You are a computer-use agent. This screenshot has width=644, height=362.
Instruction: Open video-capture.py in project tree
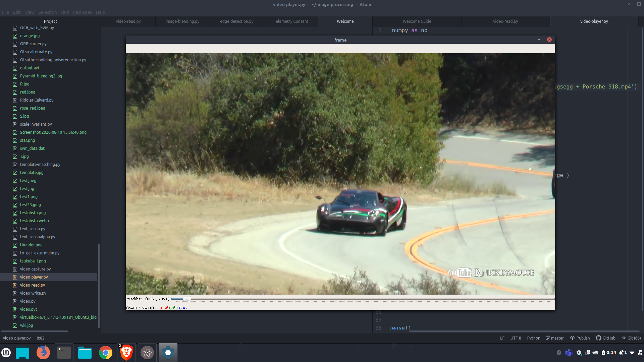35,269
